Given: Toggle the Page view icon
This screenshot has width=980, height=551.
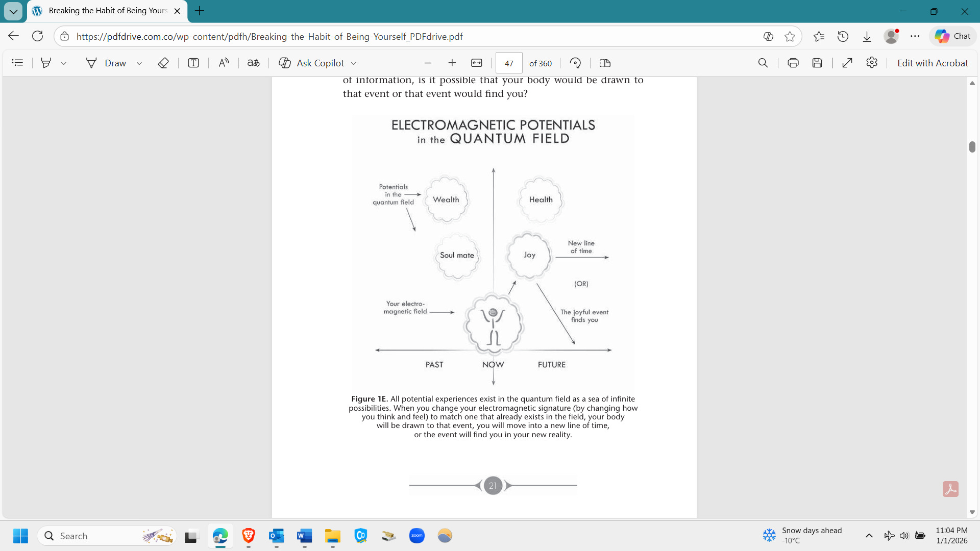Looking at the screenshot, I should [x=605, y=63].
